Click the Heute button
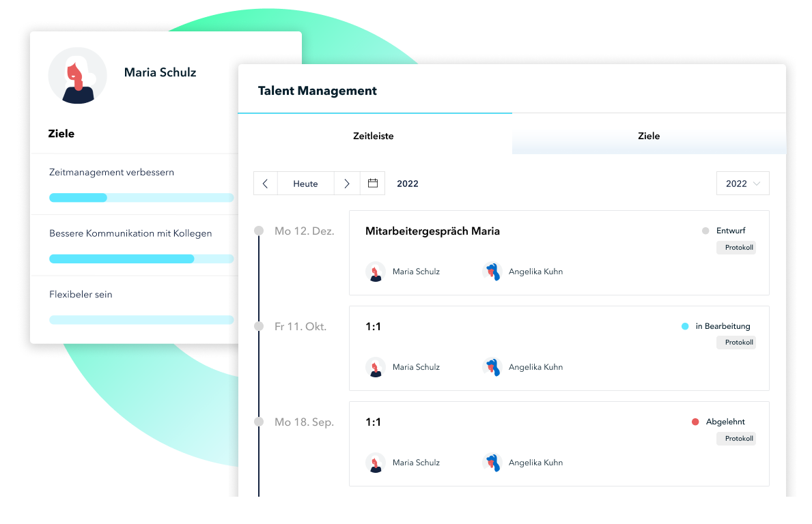Image resolution: width=812 pixels, height=524 pixels. tap(305, 184)
